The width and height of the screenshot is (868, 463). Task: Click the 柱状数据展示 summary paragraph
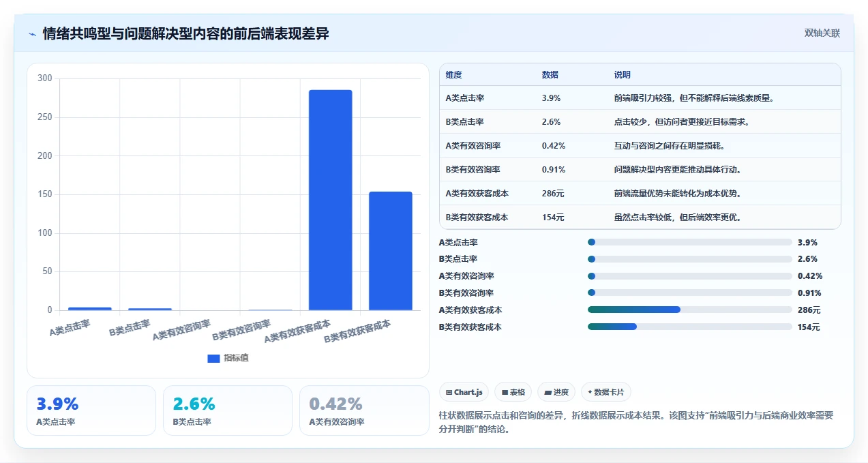[637, 422]
